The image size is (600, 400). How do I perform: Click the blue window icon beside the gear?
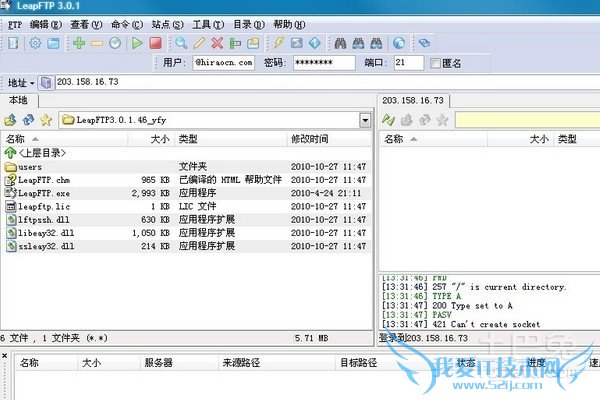(53, 43)
